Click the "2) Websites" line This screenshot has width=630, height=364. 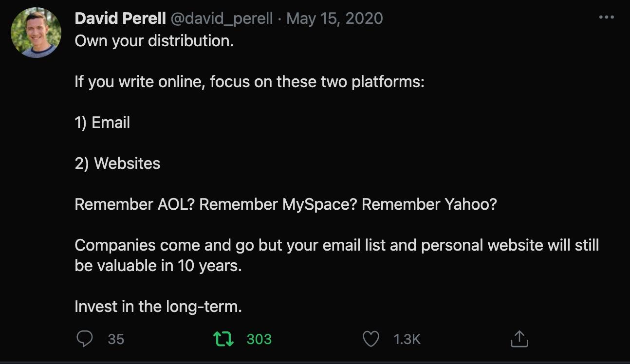point(117,164)
